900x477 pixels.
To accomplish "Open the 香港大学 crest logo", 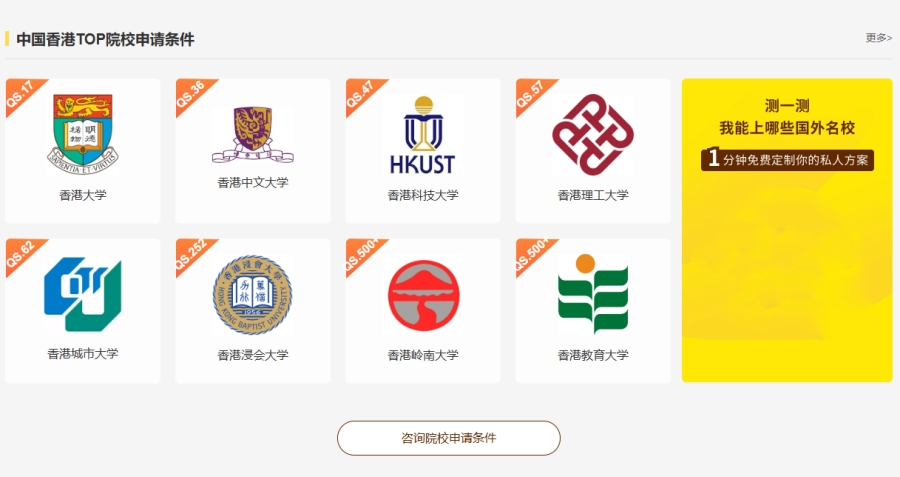I will tap(83, 135).
